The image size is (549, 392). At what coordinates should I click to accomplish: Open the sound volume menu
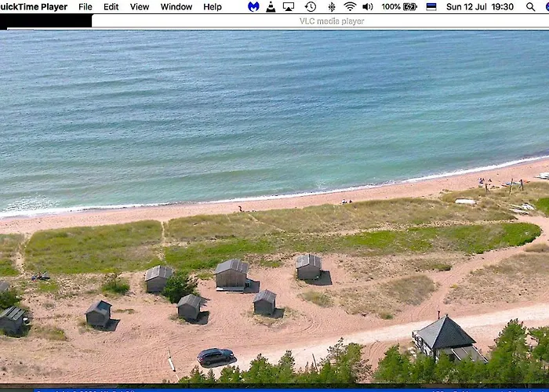(368, 7)
